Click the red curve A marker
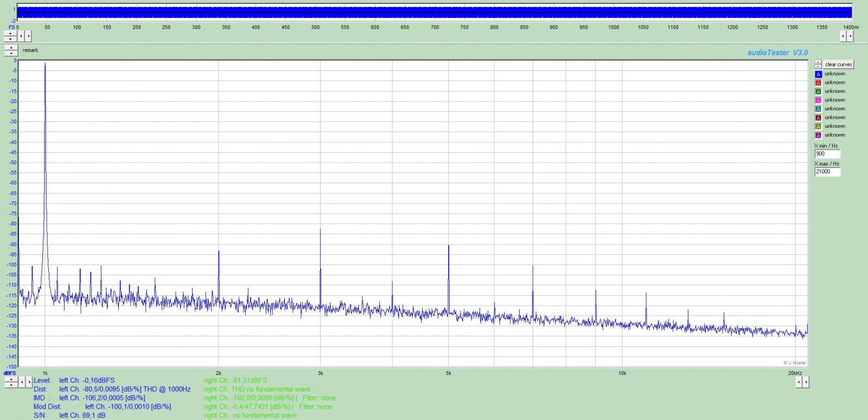Viewport: 868px width, 420px height. pos(818,83)
